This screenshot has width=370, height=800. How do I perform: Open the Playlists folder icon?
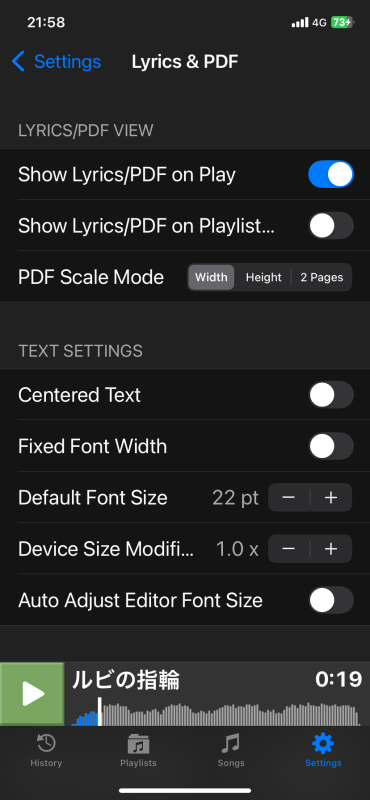(x=138, y=745)
